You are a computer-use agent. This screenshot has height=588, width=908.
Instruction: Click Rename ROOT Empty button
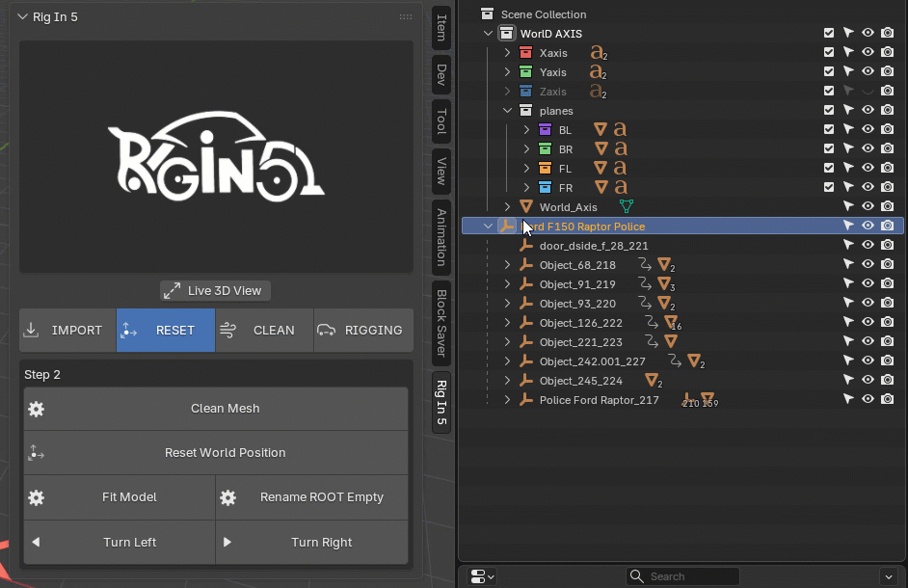311,497
